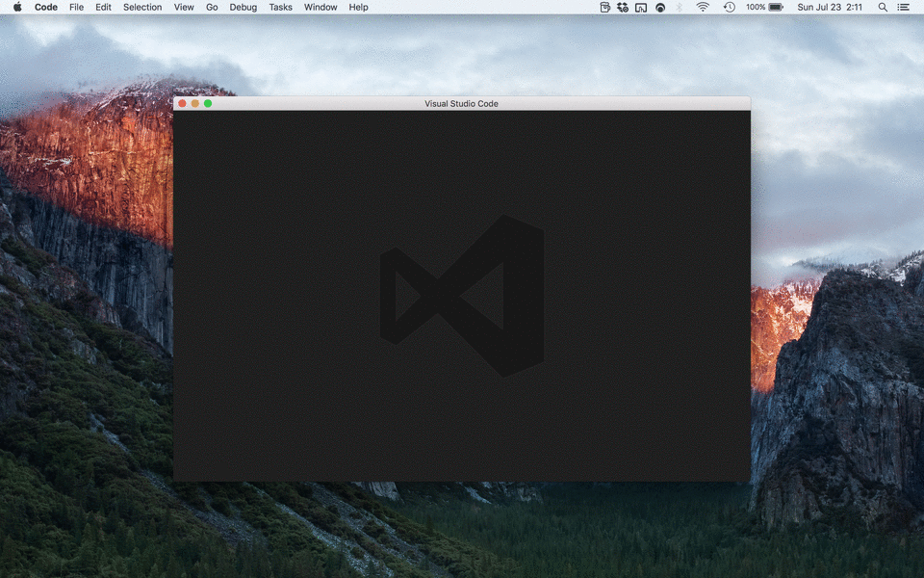Open Time Machine menu bar icon
This screenshot has height=578, width=924.
(x=730, y=7)
